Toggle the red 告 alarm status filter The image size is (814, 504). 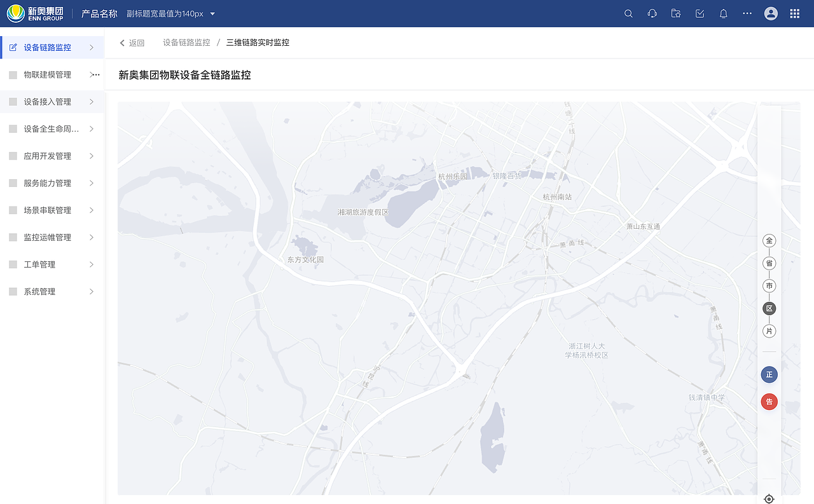click(x=769, y=402)
